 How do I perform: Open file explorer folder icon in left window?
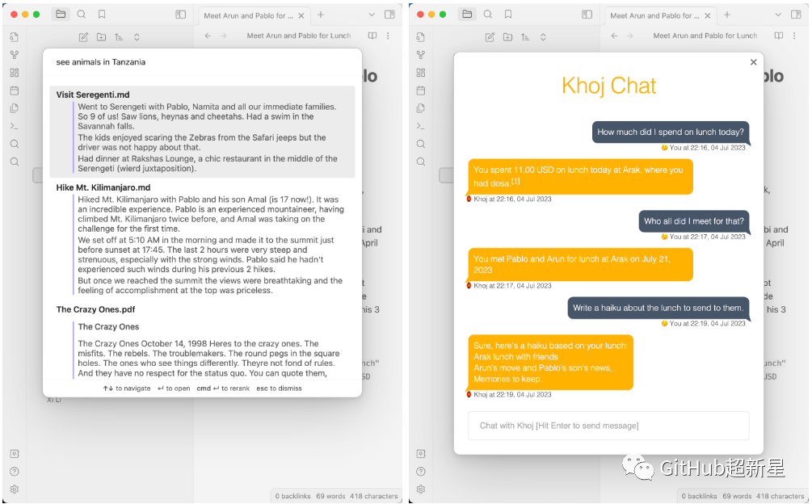(61, 15)
